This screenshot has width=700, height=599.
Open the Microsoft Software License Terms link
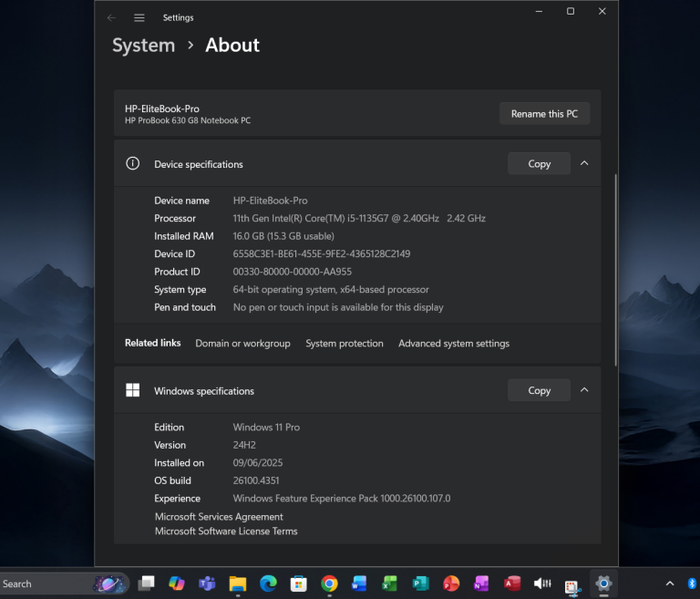(x=226, y=531)
